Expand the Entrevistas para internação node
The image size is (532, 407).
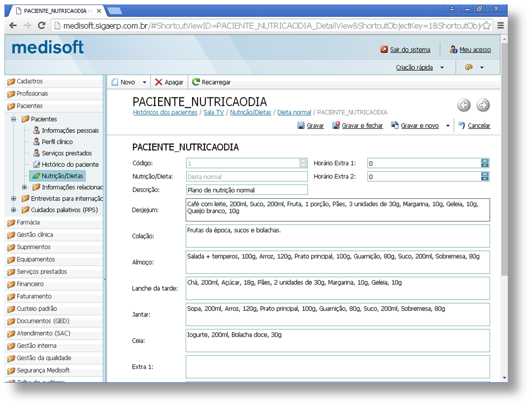coord(13,198)
